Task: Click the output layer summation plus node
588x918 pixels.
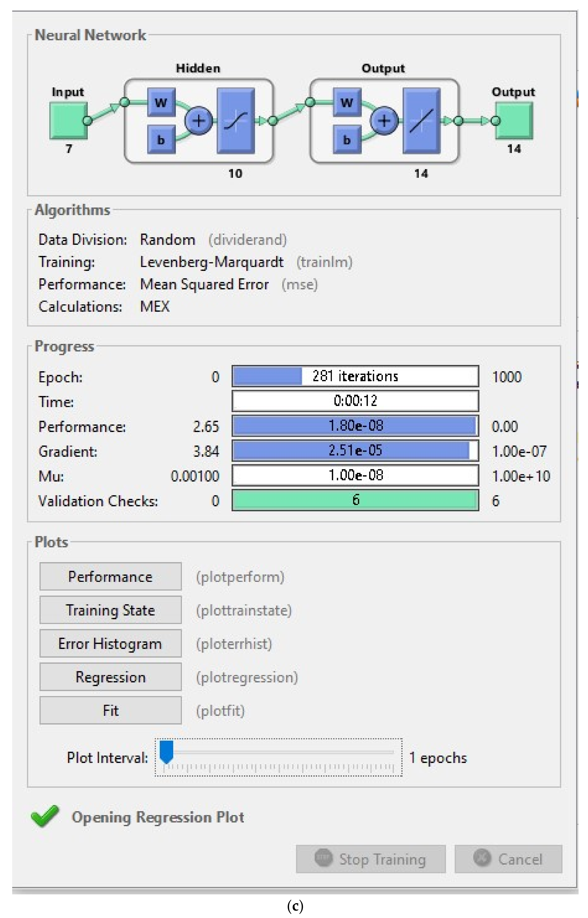Action: (384, 121)
